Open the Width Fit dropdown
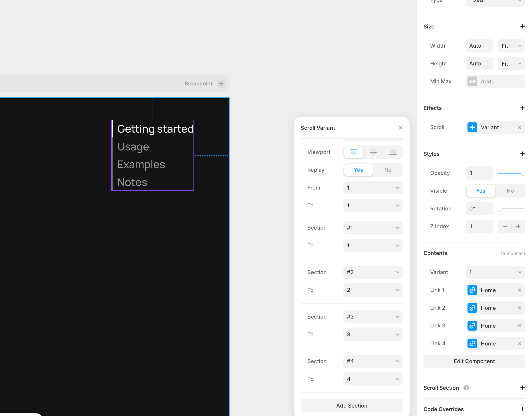The width and height of the screenshot is (532, 416). tap(511, 46)
